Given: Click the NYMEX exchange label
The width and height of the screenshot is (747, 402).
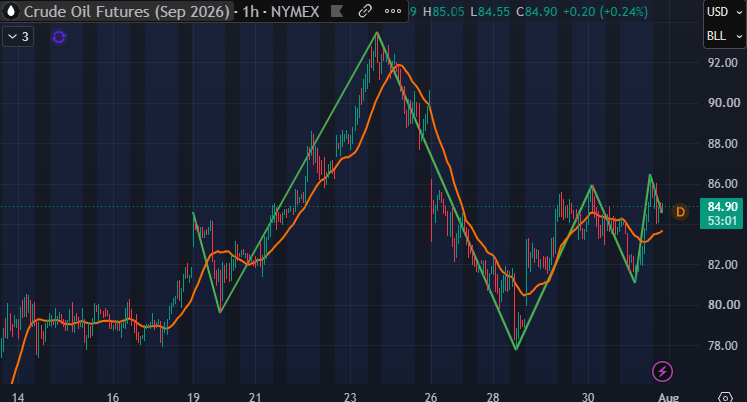Looking at the screenshot, I should click(x=295, y=11).
